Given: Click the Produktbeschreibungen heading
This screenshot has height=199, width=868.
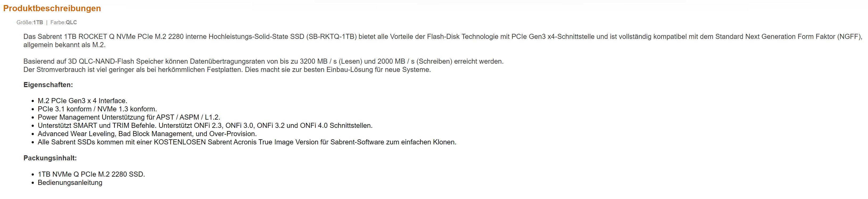Looking at the screenshot, I should coord(52,9).
